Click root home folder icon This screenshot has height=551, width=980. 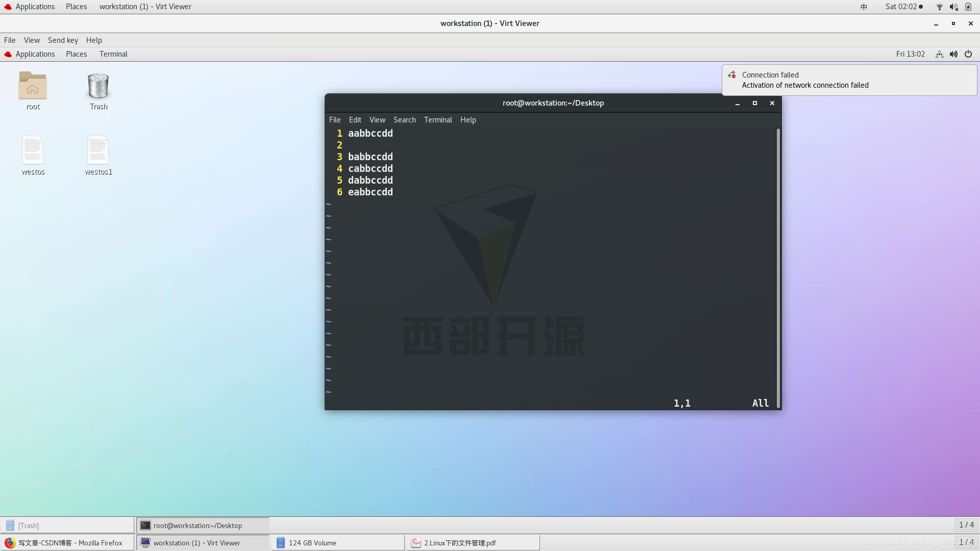point(33,86)
